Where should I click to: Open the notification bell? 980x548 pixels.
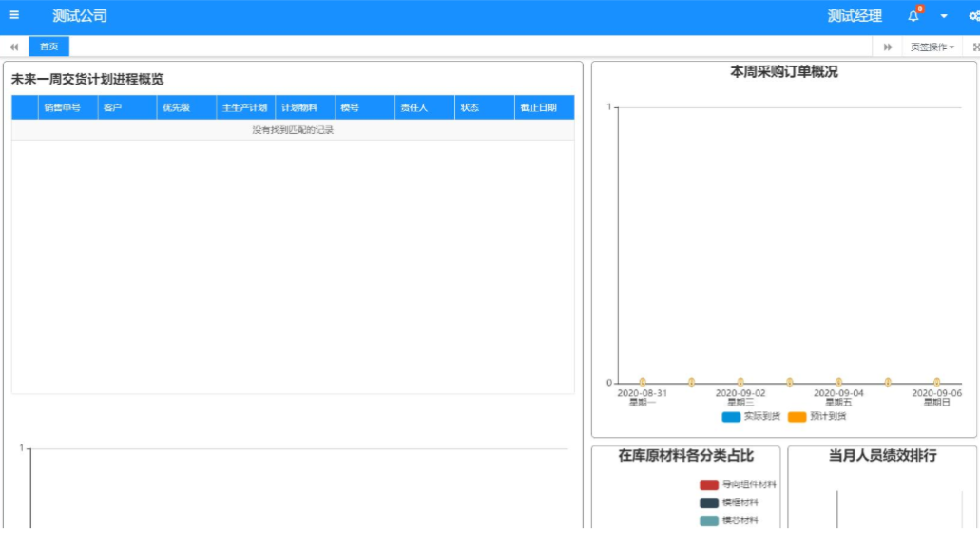(913, 16)
